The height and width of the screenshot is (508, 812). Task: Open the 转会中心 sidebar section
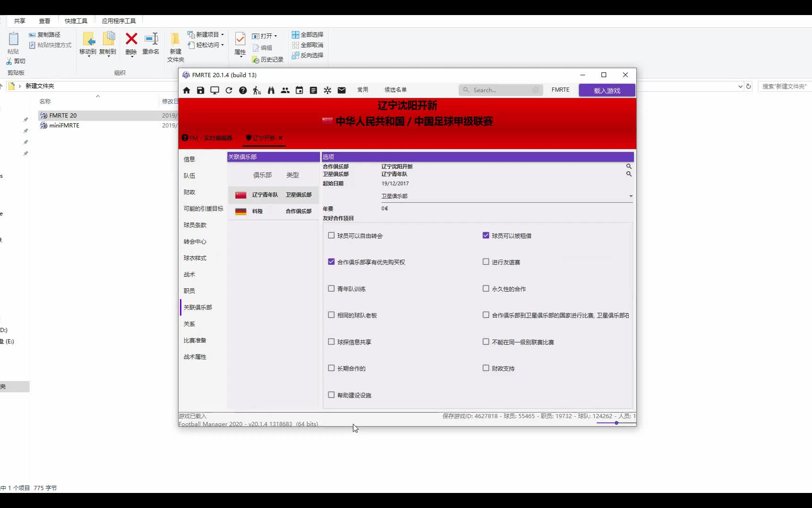[195, 242]
